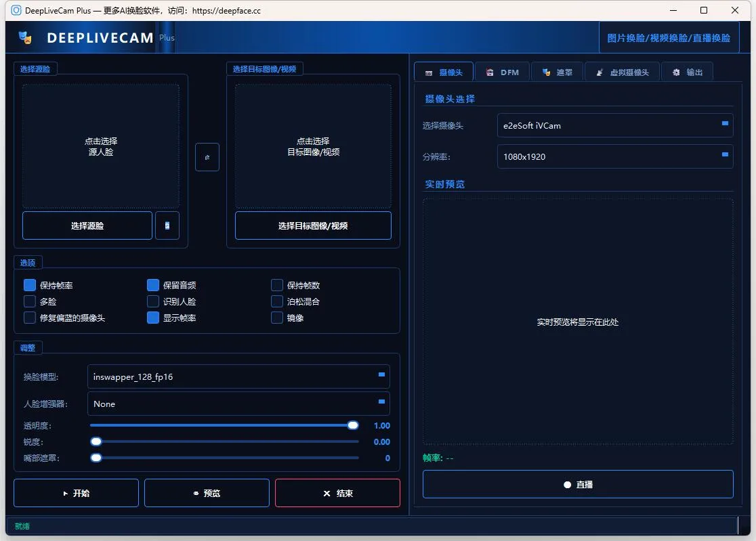
Task: Start live streaming with 直播 button
Action: (578, 485)
